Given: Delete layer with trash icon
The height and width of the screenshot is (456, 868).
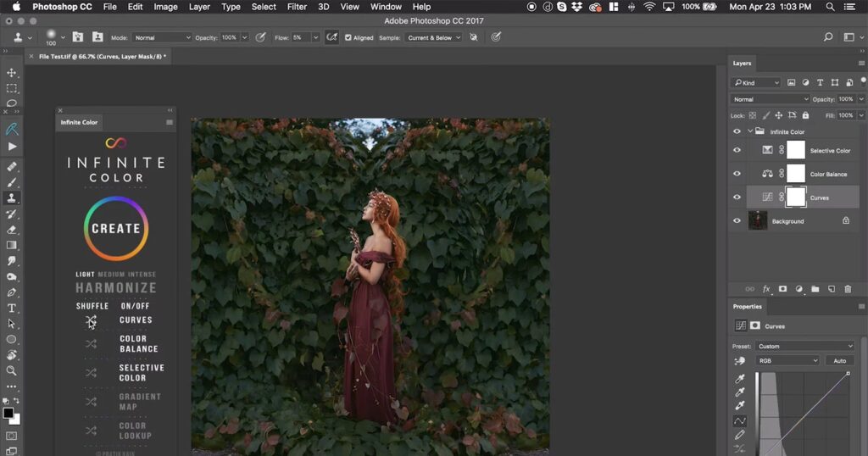Looking at the screenshot, I should (x=848, y=289).
